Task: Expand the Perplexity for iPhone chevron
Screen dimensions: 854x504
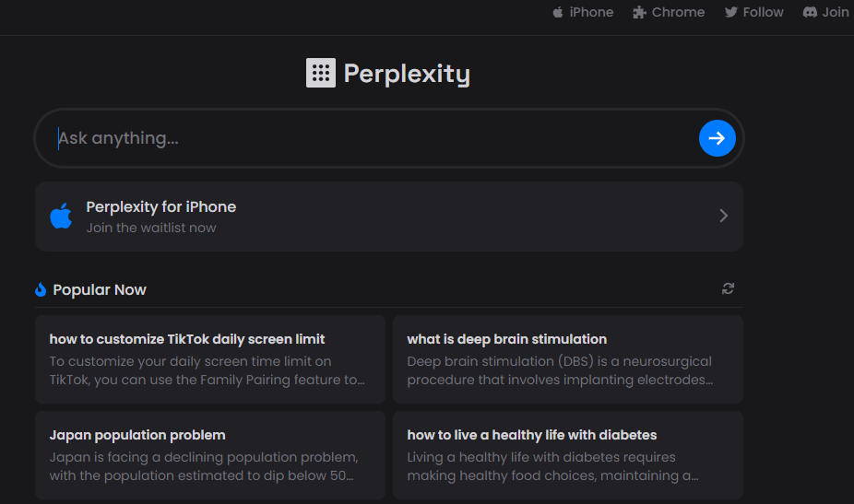Action: (x=723, y=216)
